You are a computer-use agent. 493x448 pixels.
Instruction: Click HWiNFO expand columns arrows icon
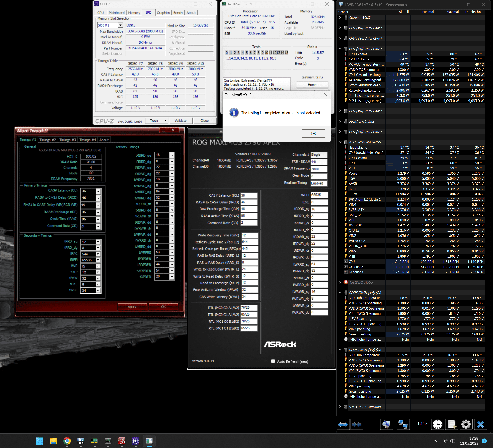[343, 425]
